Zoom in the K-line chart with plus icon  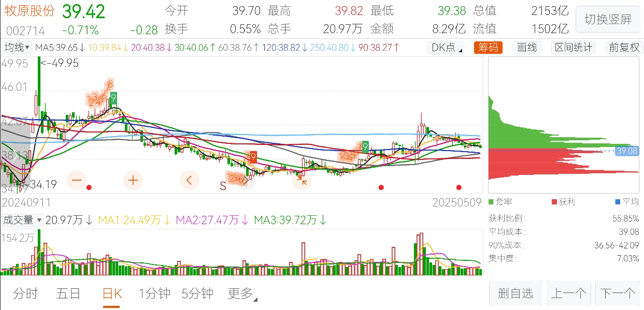pyautogui.click(x=133, y=180)
